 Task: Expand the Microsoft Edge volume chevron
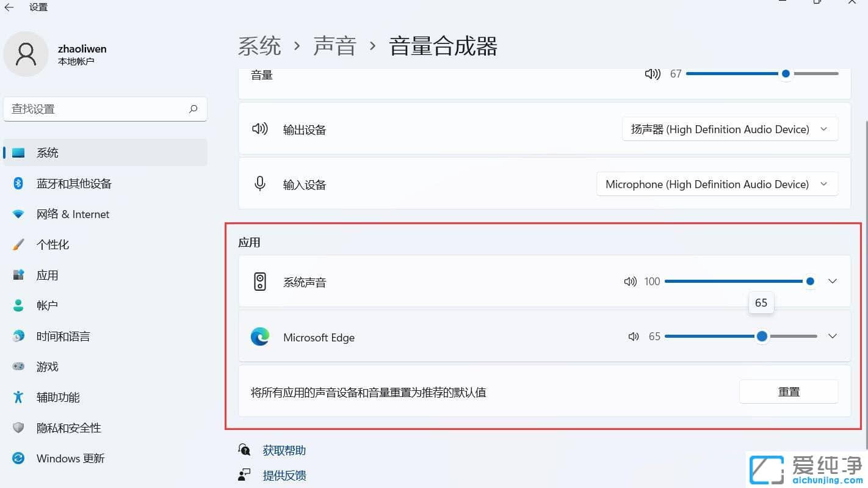(832, 336)
